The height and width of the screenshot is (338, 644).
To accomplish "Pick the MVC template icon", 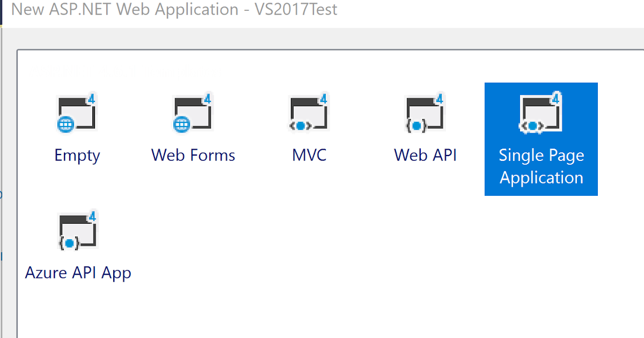I will pos(309,114).
